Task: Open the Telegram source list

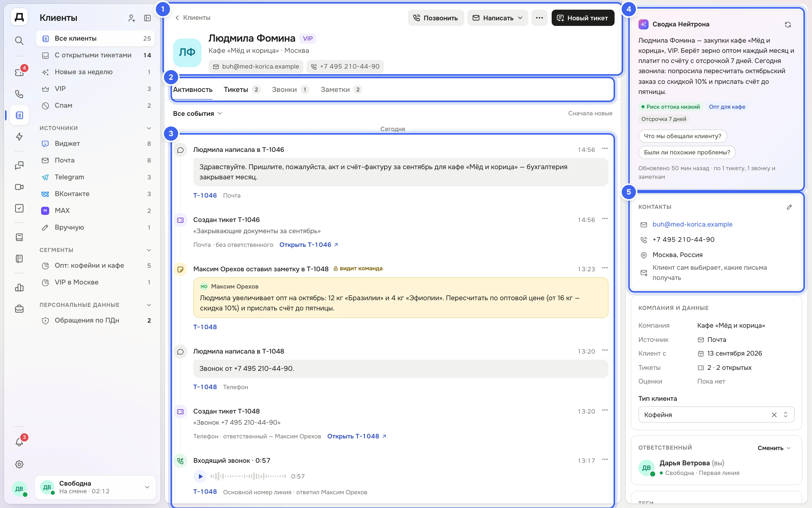Action: (x=95, y=177)
